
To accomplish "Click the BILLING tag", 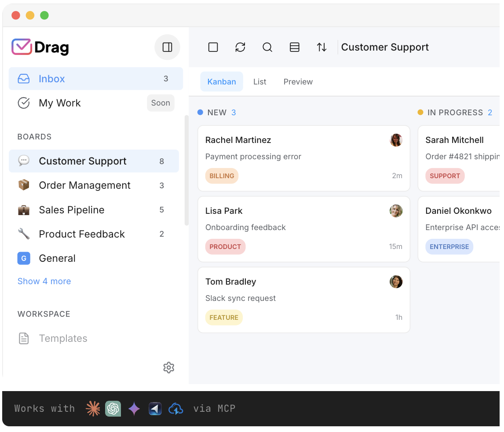I will click(x=222, y=176).
